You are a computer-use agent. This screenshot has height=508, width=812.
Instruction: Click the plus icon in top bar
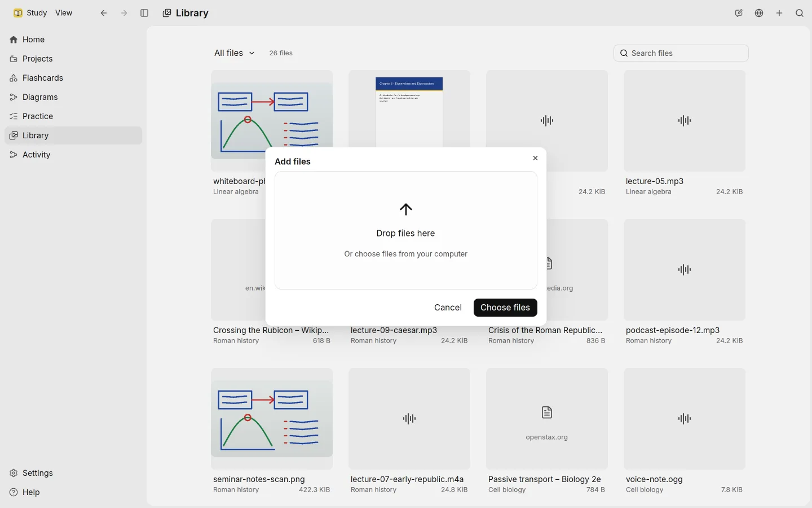pos(779,13)
